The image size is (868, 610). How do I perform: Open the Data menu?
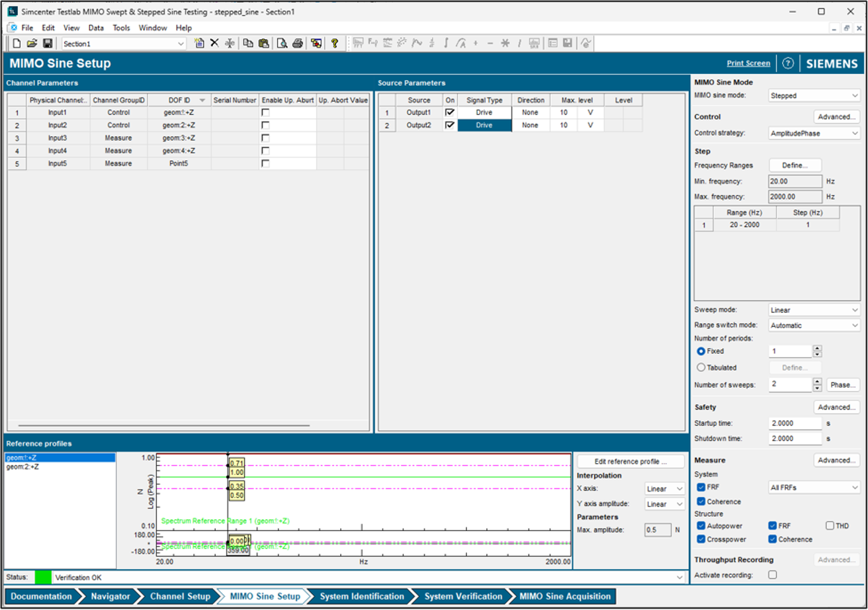[x=96, y=28]
